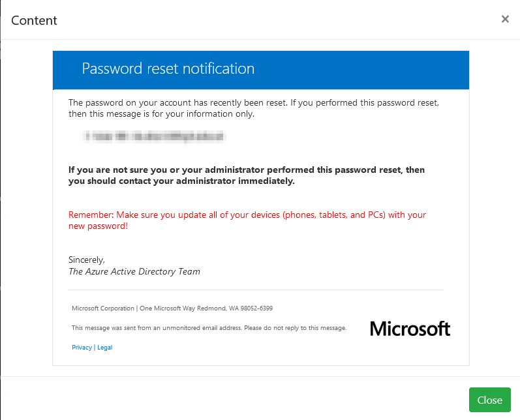Click the "password on your account" opening sentence

(254, 103)
